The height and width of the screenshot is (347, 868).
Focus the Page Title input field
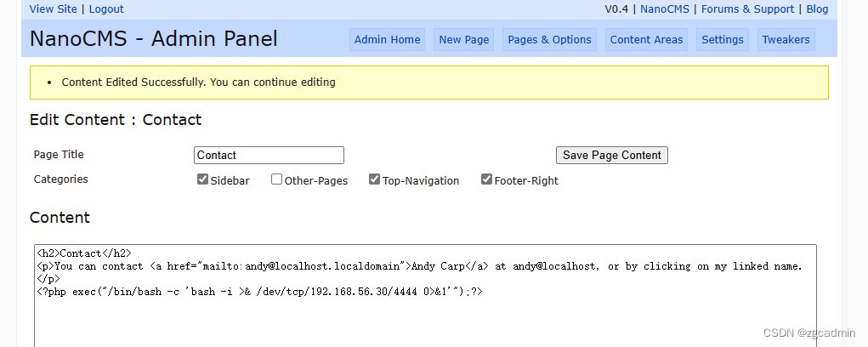click(269, 155)
